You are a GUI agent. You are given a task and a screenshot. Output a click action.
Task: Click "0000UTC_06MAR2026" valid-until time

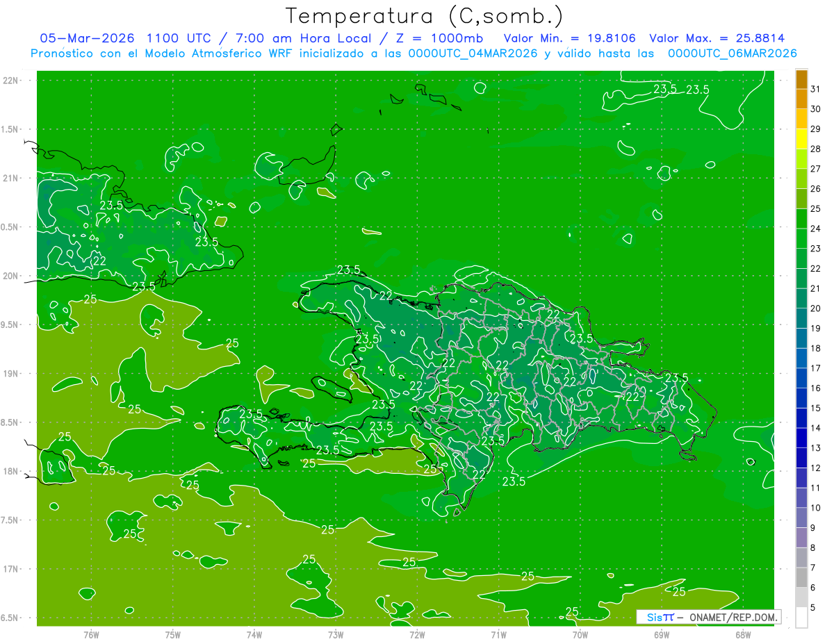[732, 53]
